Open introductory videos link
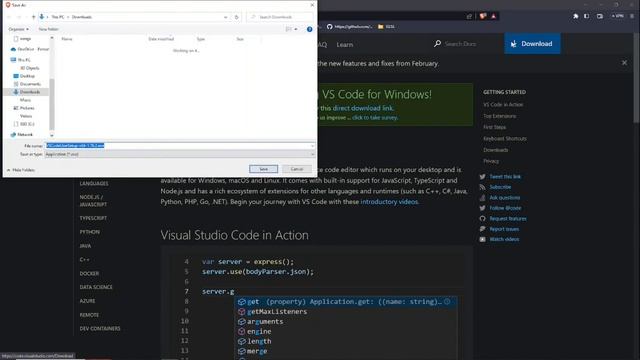640x360 pixels. click(x=389, y=202)
